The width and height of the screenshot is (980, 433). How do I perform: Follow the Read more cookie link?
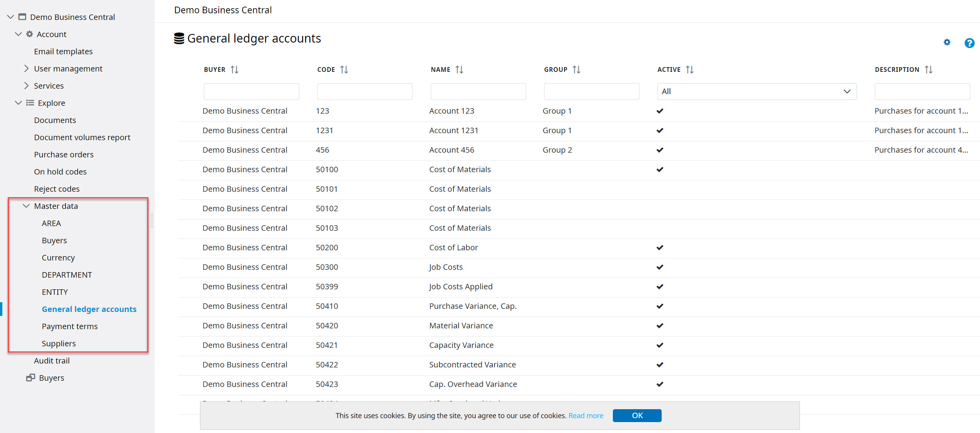(x=586, y=416)
